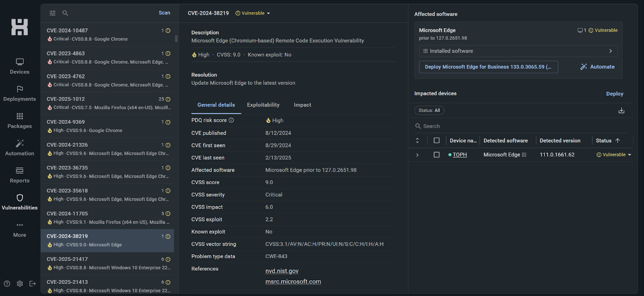Click the CWE-843 problem type value
Viewport: 644px width, 296px height.
pos(276,257)
